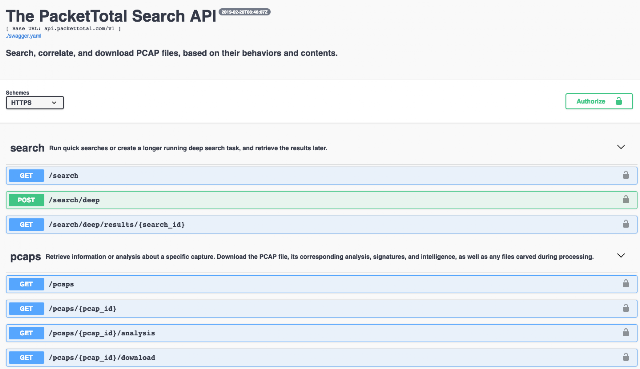
Task: Click the version badge beside the API title
Action: point(244,12)
